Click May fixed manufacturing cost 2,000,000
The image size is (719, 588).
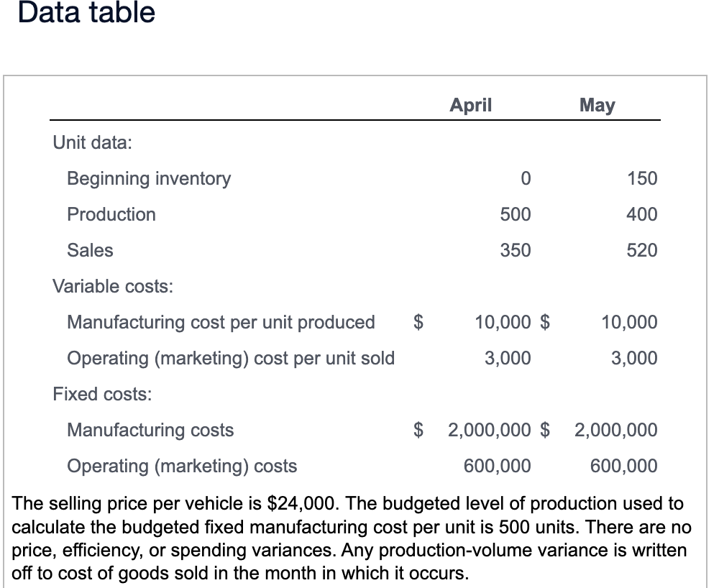coord(616,430)
